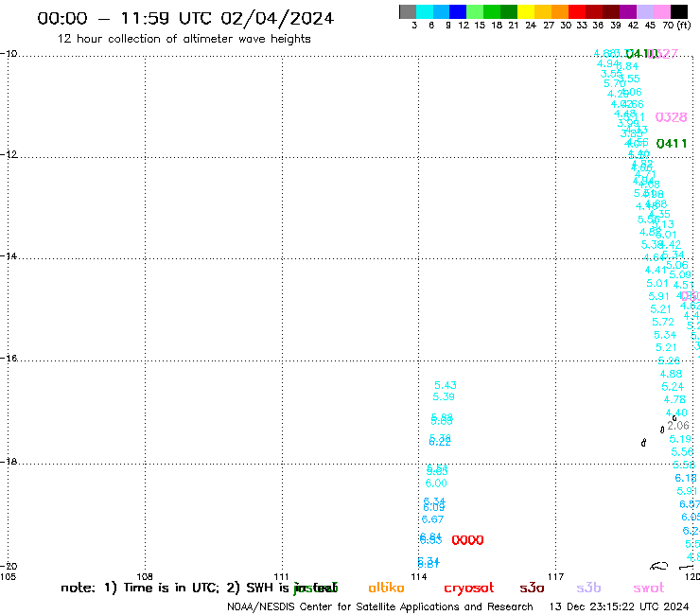Click the longitude axis label '111'
Viewport: 700px width, 615px height.
pyautogui.click(x=281, y=576)
